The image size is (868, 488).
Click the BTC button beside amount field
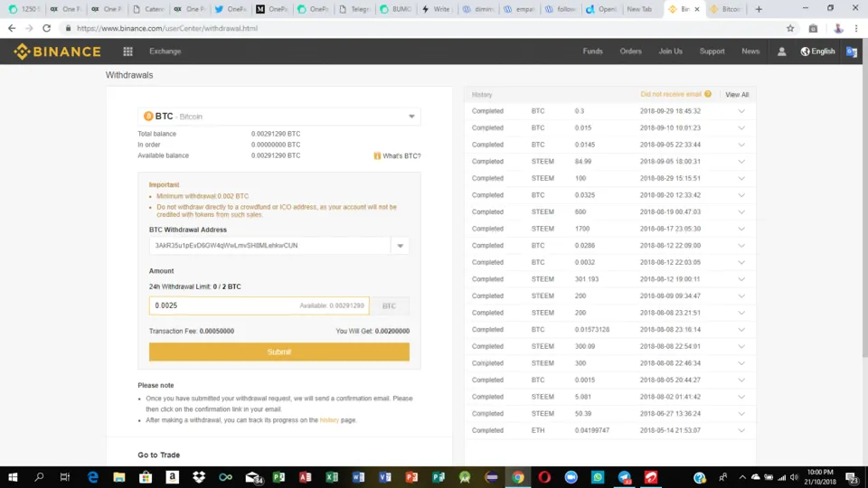(389, 305)
